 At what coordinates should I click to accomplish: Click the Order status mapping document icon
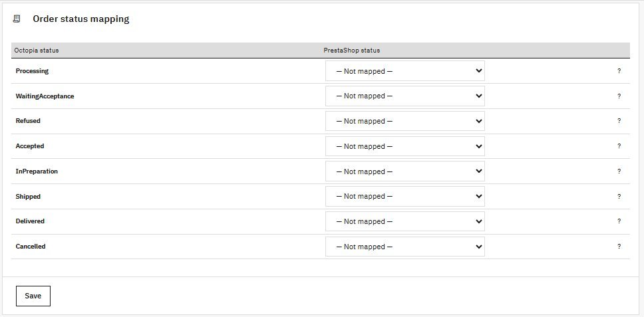(17, 19)
